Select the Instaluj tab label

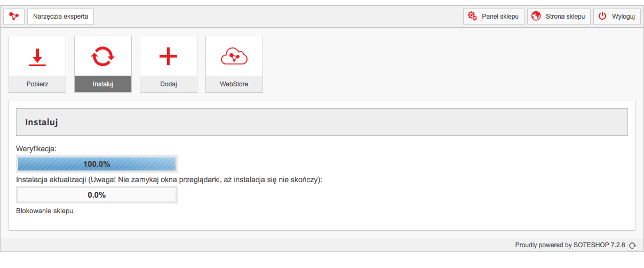(x=103, y=84)
